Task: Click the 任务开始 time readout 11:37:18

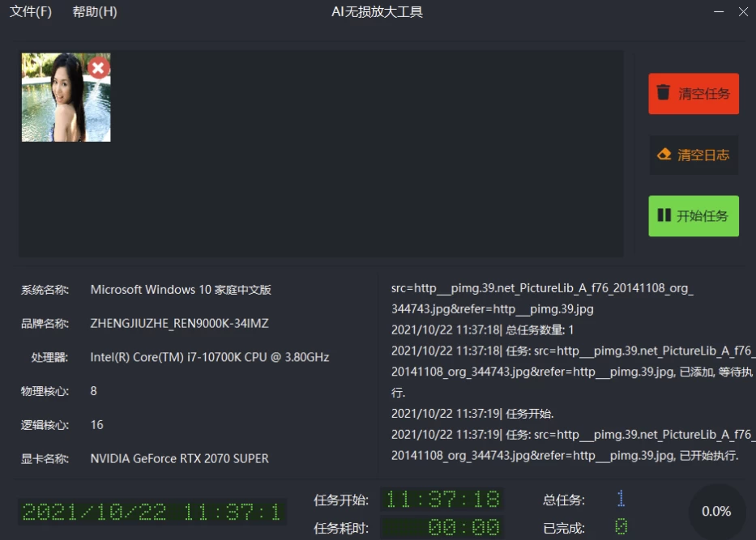Action: point(442,500)
